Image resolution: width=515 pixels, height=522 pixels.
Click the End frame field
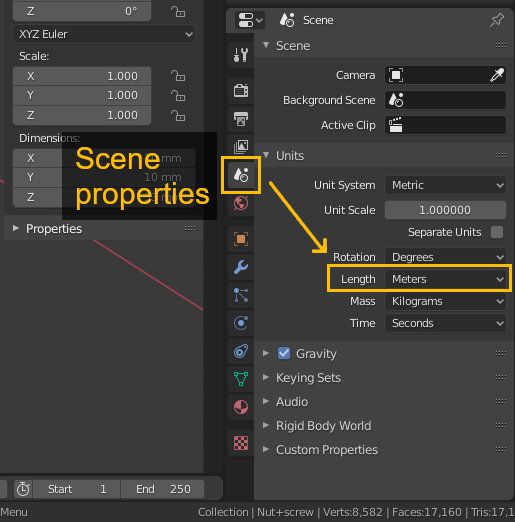coord(163,489)
